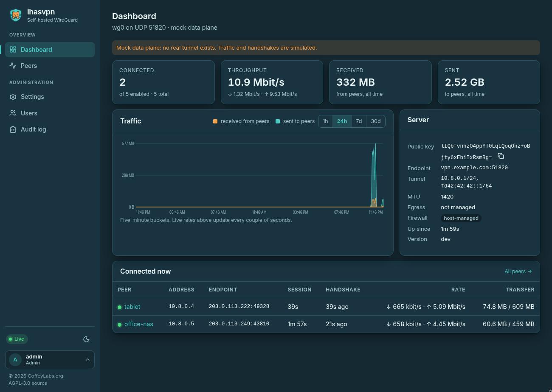
Task: Click the Peers activity pulse icon
Action: (x=13, y=66)
